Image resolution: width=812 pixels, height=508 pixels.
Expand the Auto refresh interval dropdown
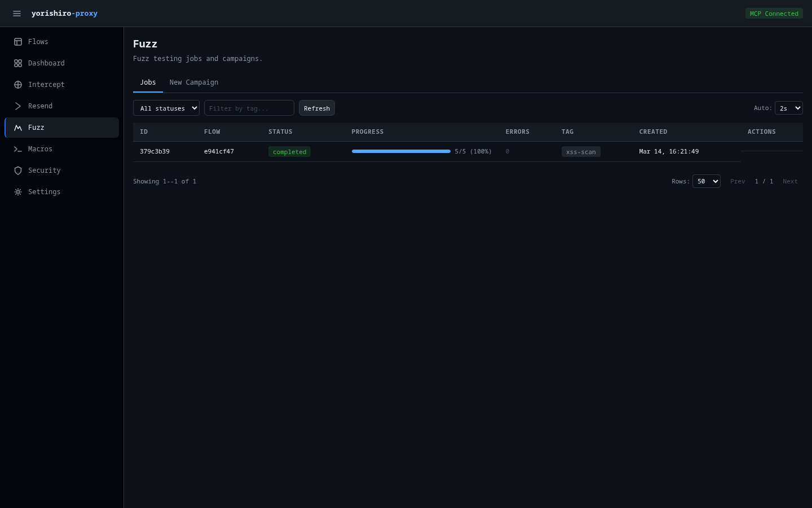click(x=788, y=108)
